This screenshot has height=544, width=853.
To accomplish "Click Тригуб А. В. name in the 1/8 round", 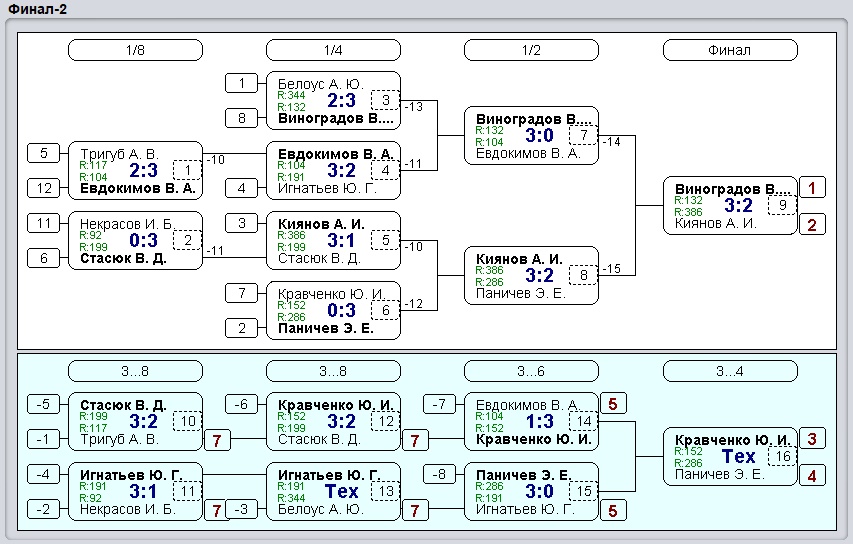I will point(119,154).
